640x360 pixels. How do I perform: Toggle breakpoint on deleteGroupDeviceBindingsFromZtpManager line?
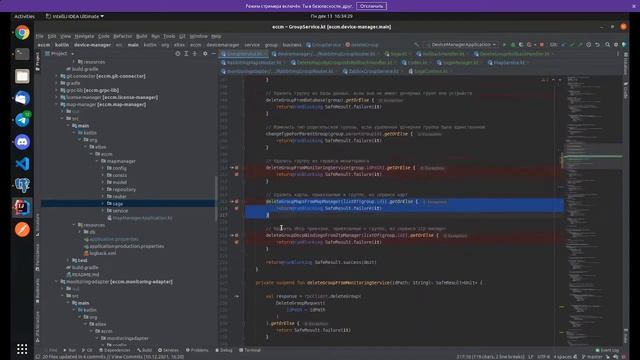pos(236,236)
